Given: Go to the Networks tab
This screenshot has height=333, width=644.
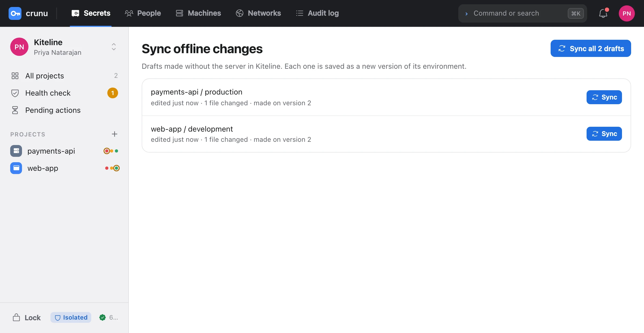Looking at the screenshot, I should 258,13.
